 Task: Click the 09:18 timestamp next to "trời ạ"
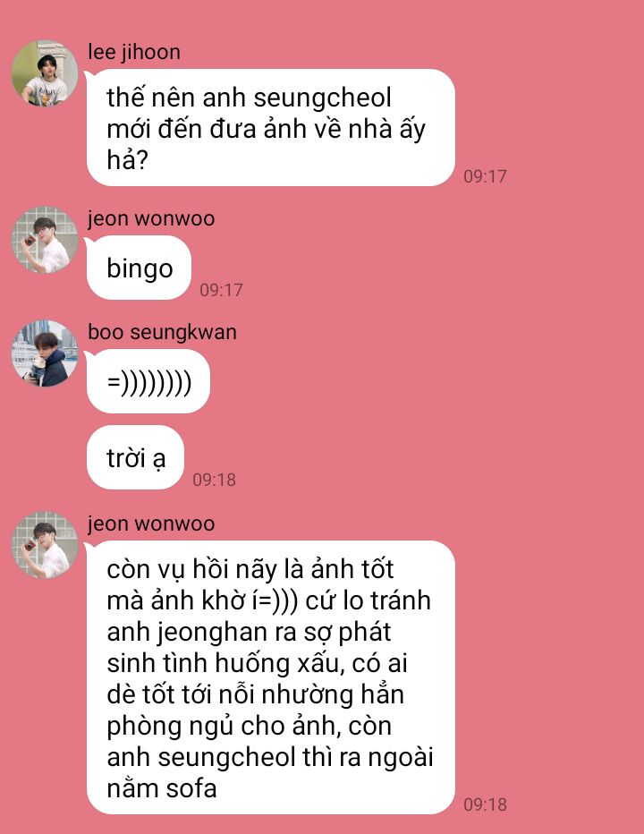214,480
